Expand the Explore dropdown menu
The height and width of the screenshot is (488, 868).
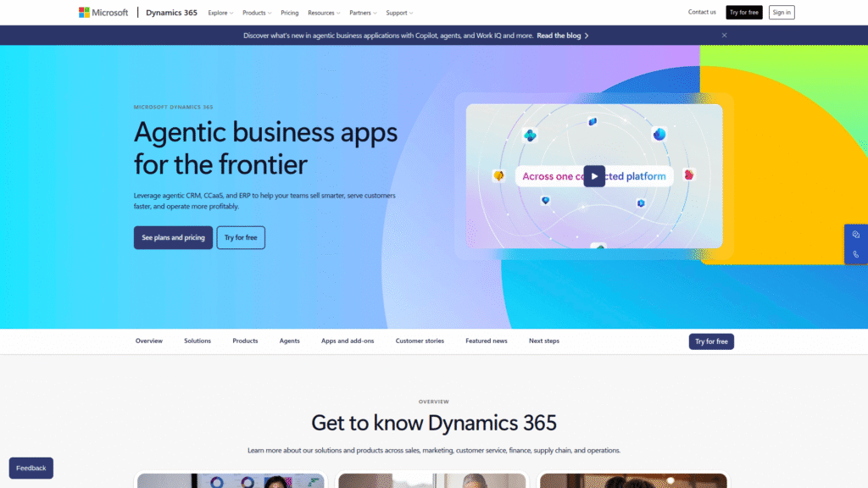[x=220, y=13]
